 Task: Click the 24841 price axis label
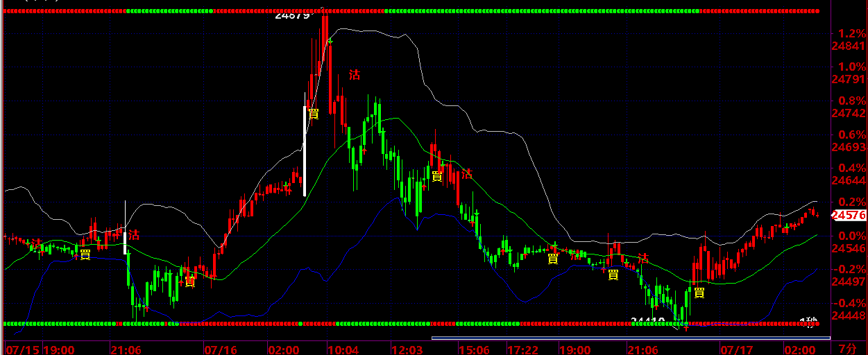click(850, 46)
